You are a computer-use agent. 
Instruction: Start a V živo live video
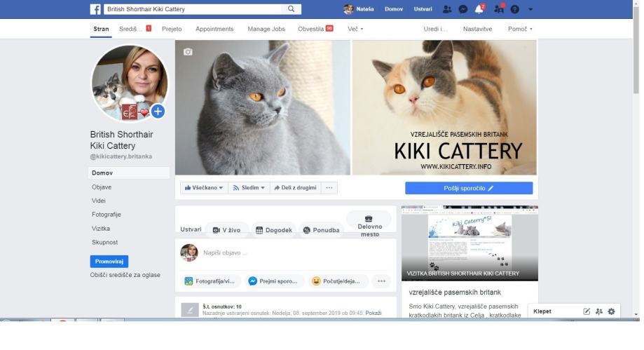tap(227, 230)
